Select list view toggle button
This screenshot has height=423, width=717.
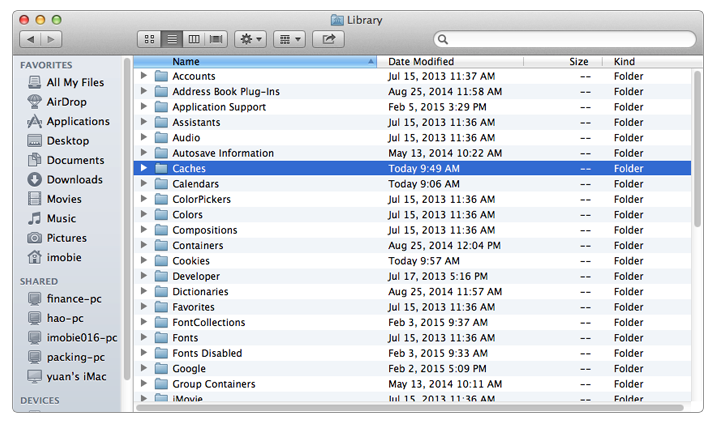172,39
